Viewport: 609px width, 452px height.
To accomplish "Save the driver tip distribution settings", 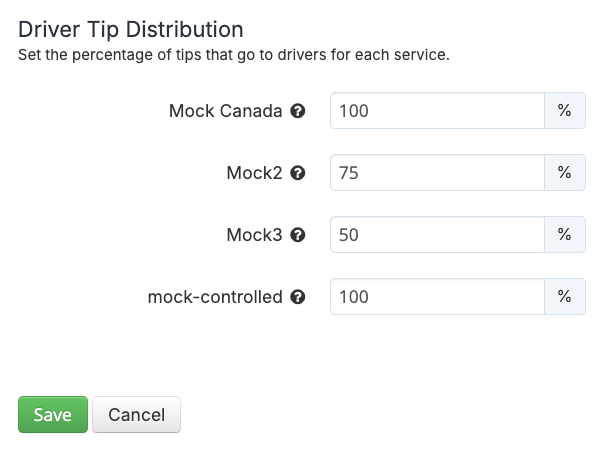I will click(52, 414).
